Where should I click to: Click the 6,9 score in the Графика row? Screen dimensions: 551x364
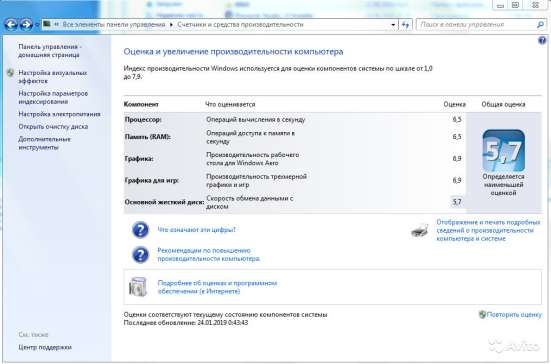tap(457, 158)
